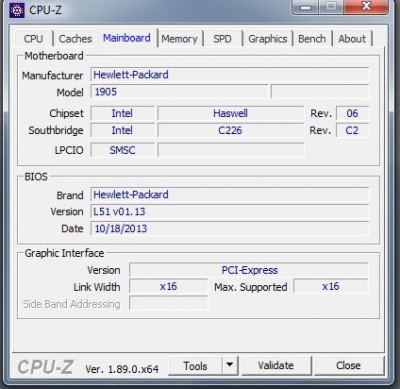Click the Max. Supported x16 value
Screen dimensions: 400x389
[331, 287]
